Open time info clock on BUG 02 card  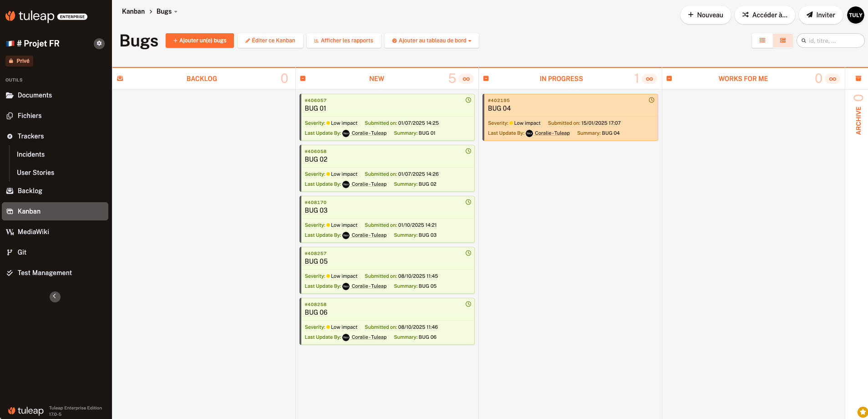pos(468,151)
